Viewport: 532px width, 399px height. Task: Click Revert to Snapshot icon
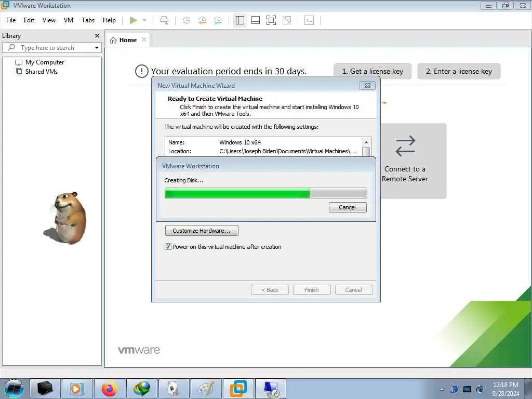point(202,20)
